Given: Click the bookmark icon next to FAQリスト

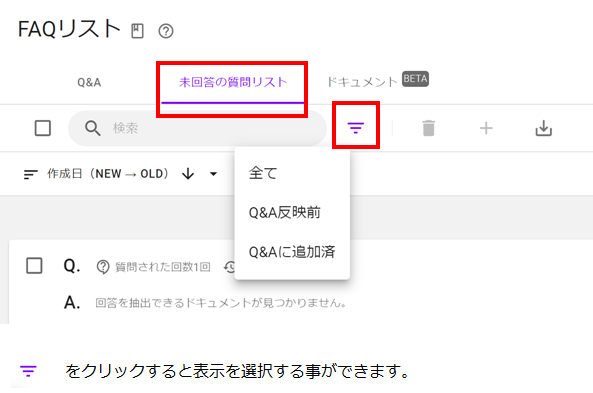Looking at the screenshot, I should pyautogui.click(x=137, y=31).
